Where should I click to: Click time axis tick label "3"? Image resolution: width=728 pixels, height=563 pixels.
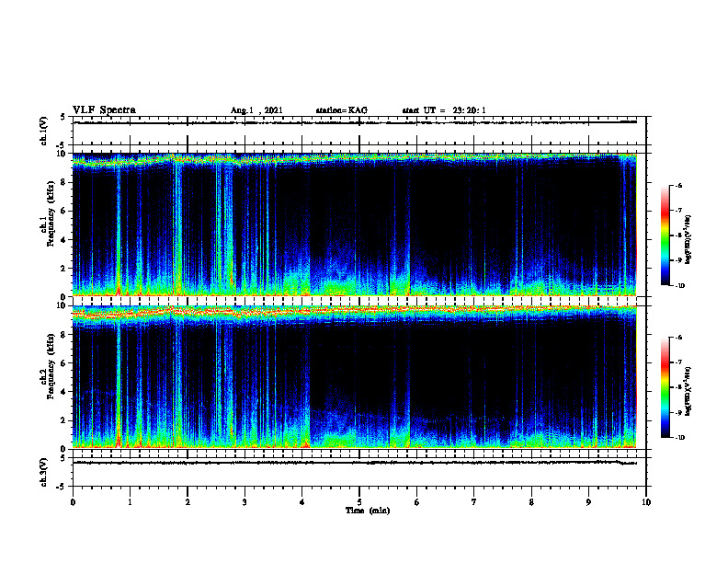pos(245,502)
